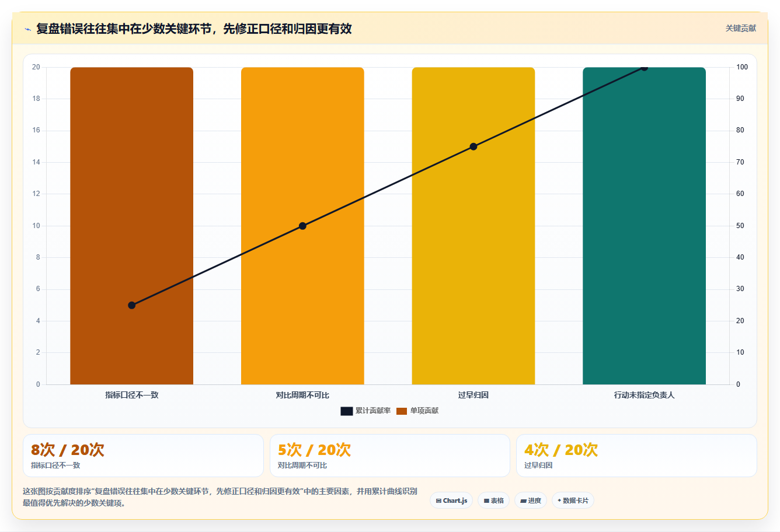Image resolution: width=780 pixels, height=532 pixels.
Task: Click the 指标口径不一致 caption under 8次
Action: [55, 466]
